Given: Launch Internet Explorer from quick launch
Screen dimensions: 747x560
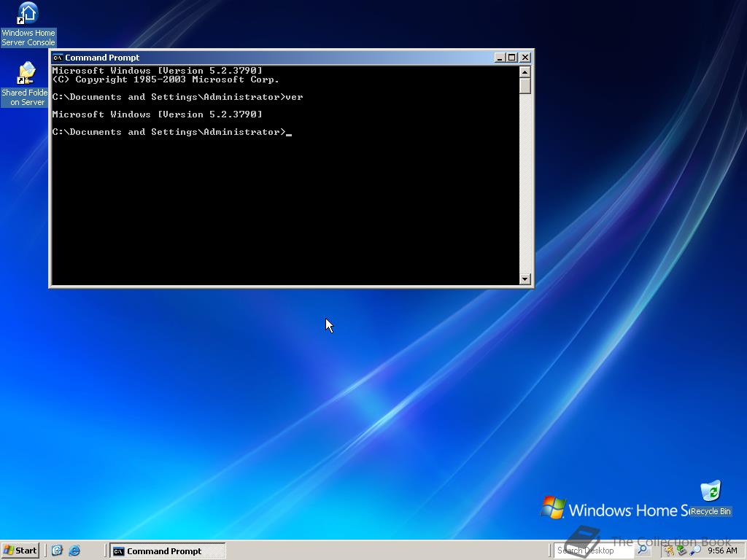Looking at the screenshot, I should point(74,551).
